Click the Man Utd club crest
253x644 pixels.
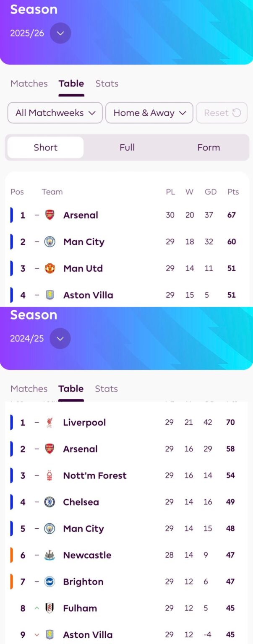(49, 268)
